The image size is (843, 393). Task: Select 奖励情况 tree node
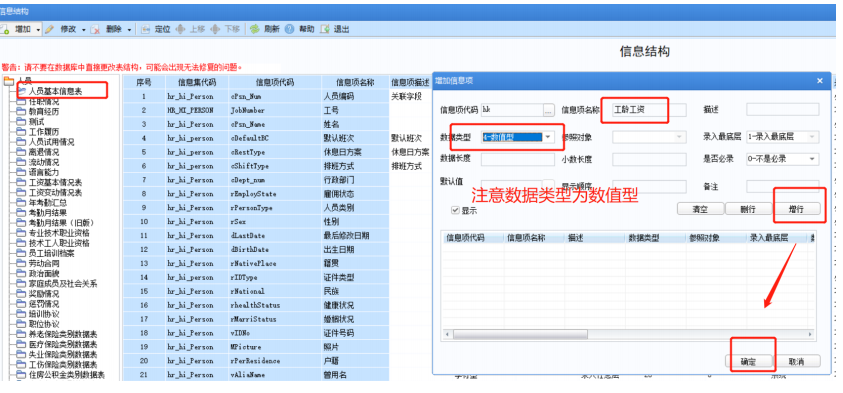44,294
